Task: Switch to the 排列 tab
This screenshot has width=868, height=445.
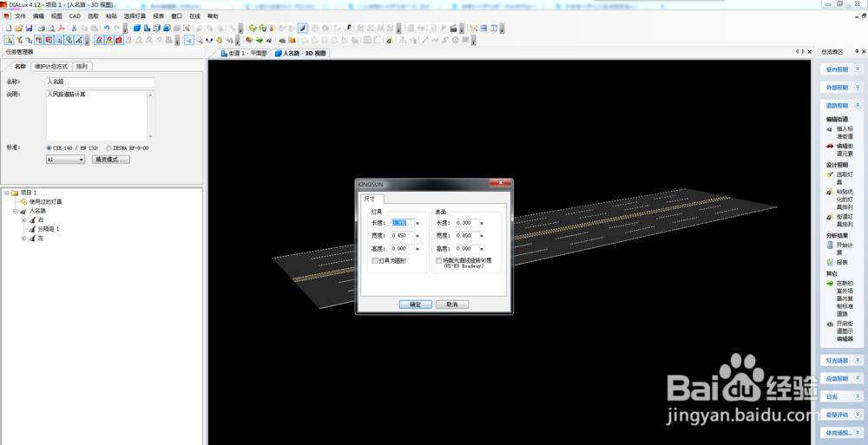Action: click(x=82, y=67)
